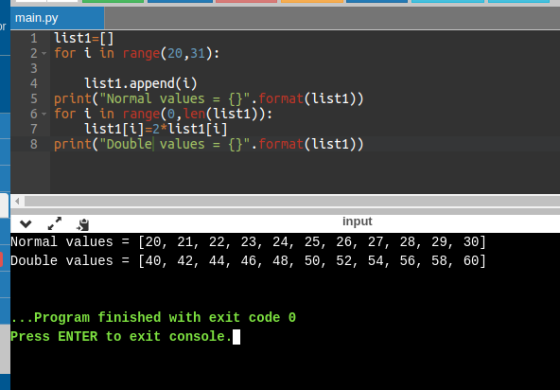This screenshot has width=560, height=390.
Task: Click the print "Double values" code line
Action: point(209,144)
